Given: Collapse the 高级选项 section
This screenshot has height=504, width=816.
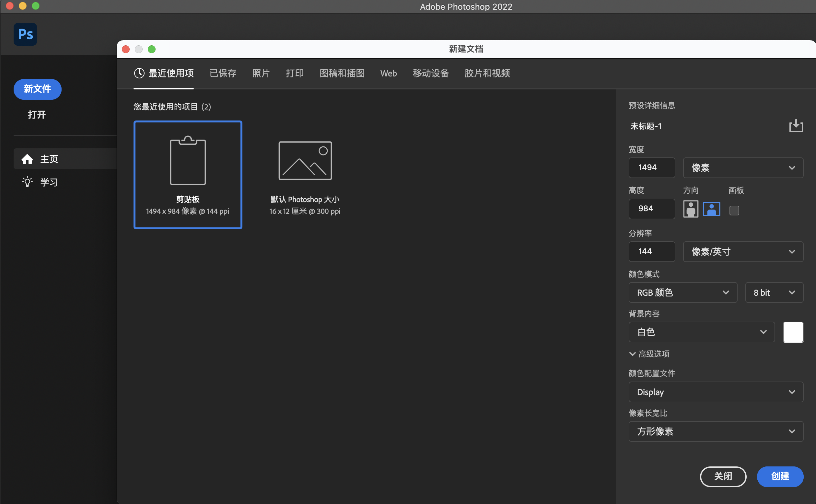Looking at the screenshot, I should pyautogui.click(x=649, y=354).
